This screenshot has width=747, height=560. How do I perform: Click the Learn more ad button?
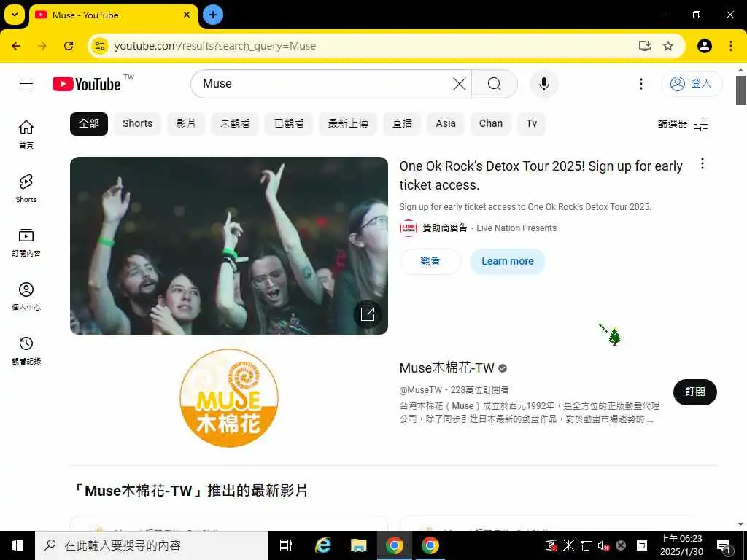click(508, 262)
